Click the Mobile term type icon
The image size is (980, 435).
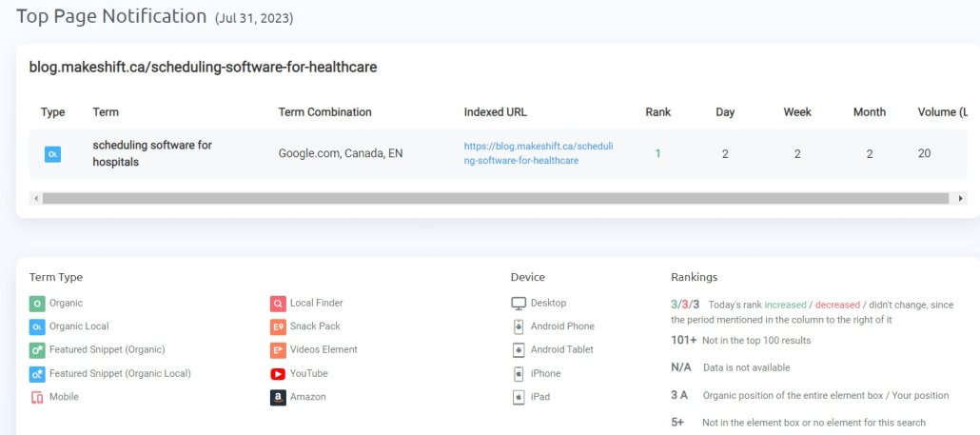pos(37,398)
